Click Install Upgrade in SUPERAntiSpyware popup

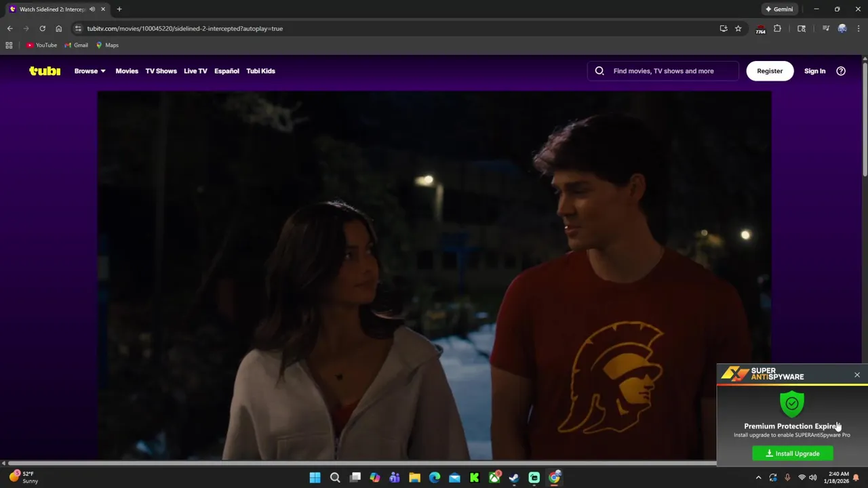[x=793, y=453]
